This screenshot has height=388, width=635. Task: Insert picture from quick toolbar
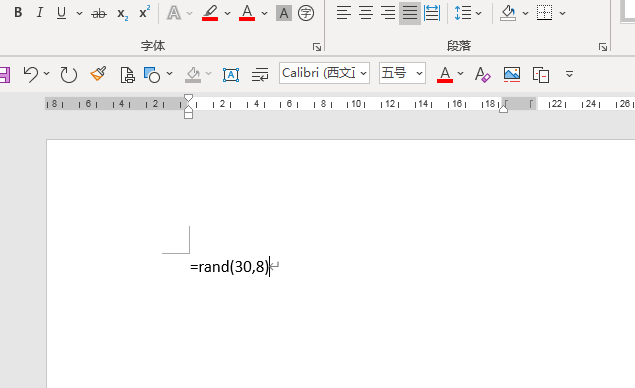pos(512,75)
